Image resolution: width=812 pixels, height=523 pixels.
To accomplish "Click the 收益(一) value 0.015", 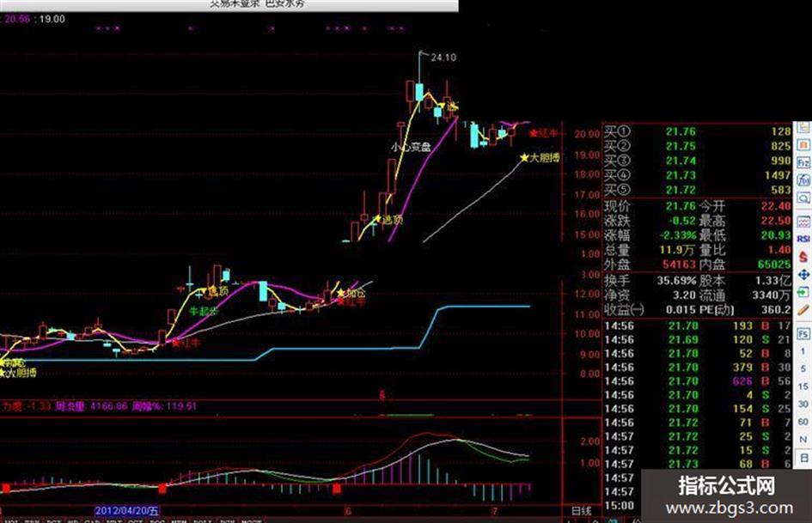I will pos(681,310).
